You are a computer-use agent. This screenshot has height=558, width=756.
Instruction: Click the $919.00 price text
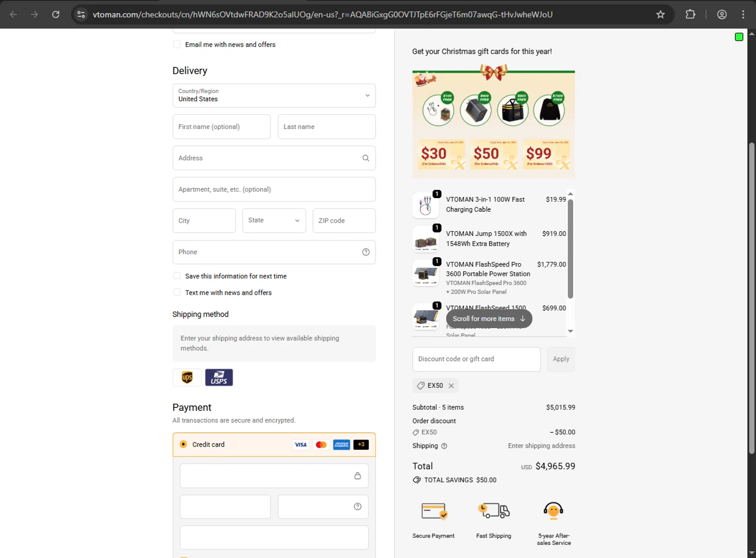(x=554, y=233)
